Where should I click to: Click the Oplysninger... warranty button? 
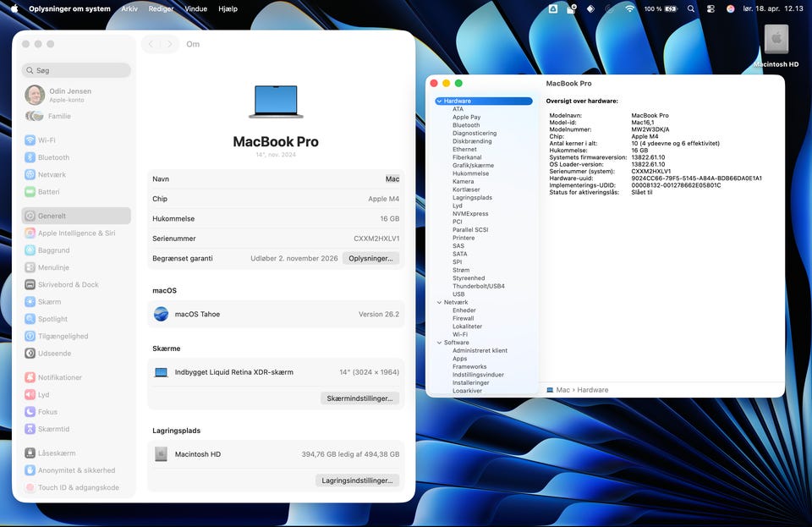(370, 258)
